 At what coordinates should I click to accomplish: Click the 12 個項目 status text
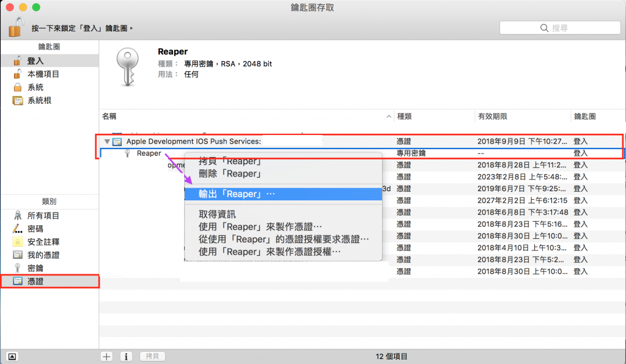coord(391,357)
